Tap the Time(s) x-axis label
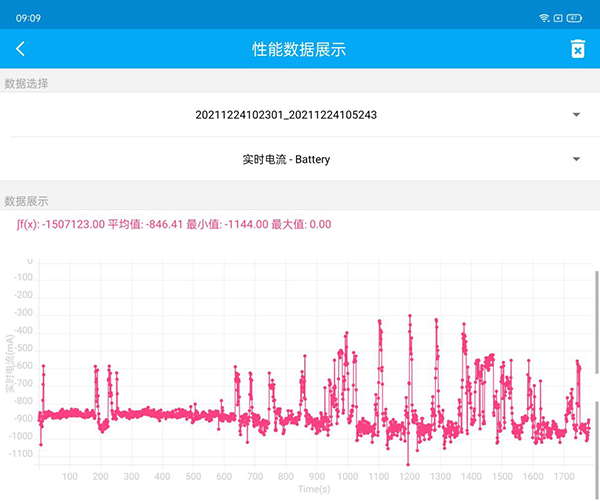 [313, 489]
